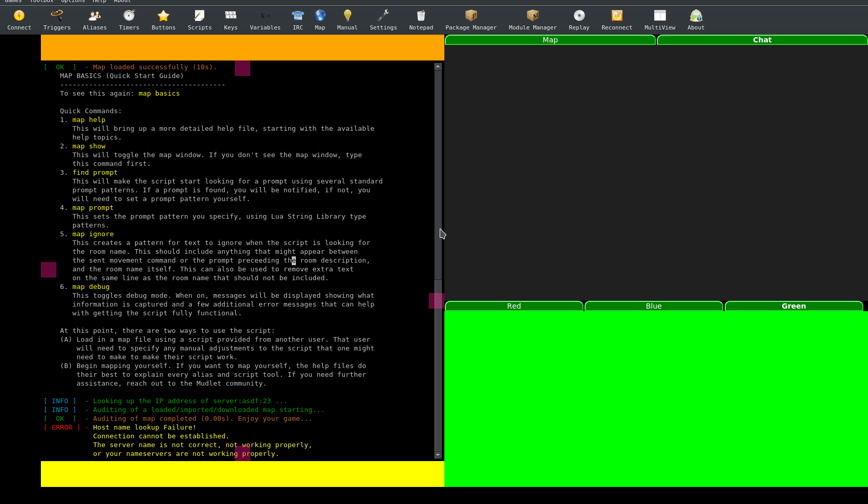Screen dimensions: 868x504
Task: Click the 'map prompt' command link
Action: 93,208
